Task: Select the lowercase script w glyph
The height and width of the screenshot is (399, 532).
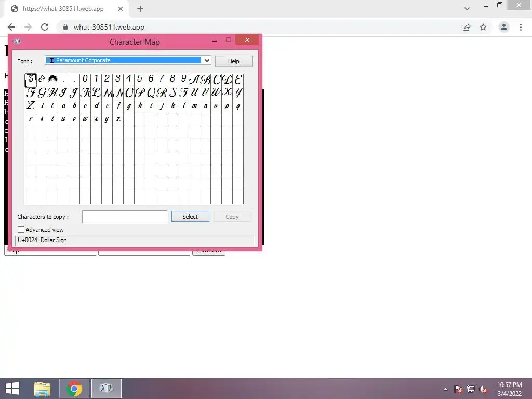Action: pyautogui.click(x=85, y=119)
